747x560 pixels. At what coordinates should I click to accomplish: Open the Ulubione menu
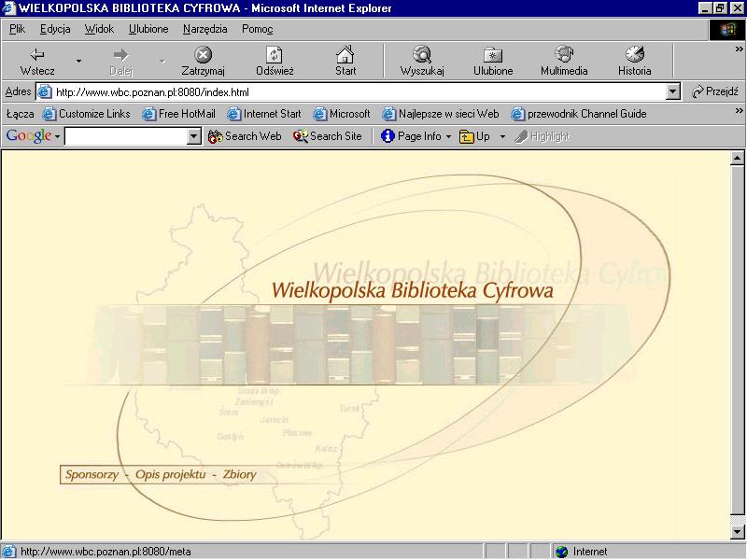[x=148, y=29]
